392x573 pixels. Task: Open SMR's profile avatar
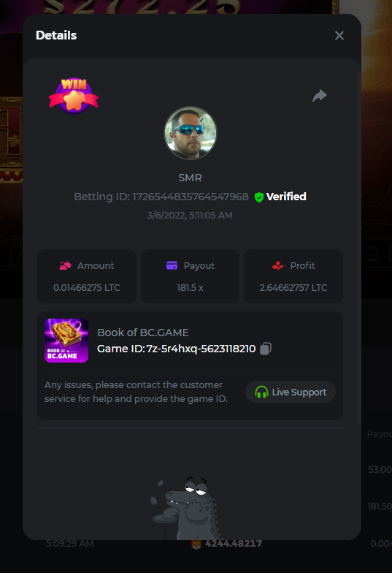[x=190, y=133]
